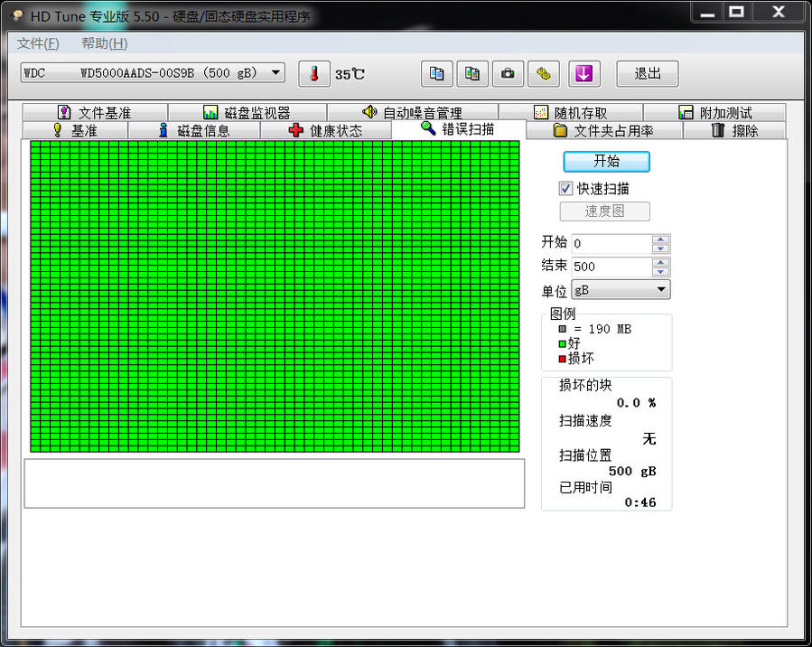Image resolution: width=812 pixels, height=647 pixels.
Task: Switch to the 擦除 tab
Action: tap(735, 130)
